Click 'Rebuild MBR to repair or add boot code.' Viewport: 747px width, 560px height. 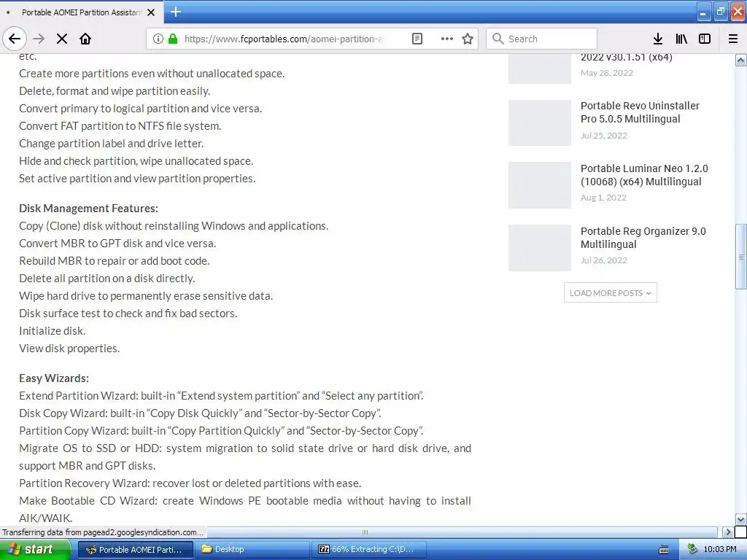115,261
